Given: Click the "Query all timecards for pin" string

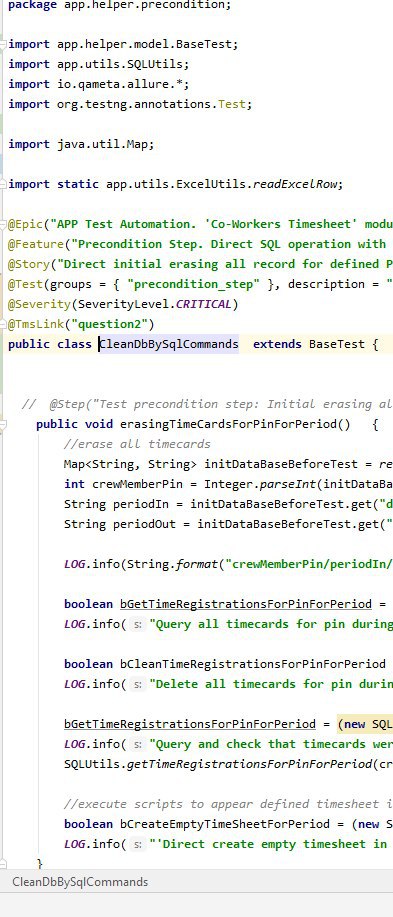Looking at the screenshot, I should [x=271, y=624].
